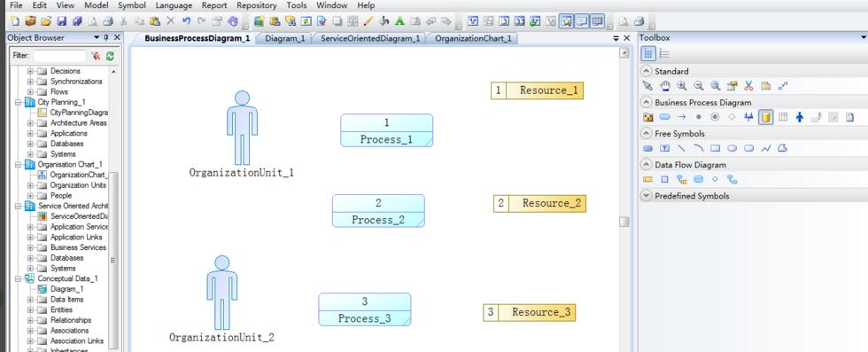Viewport: 868px width, 352px height.
Task: Select Application Links in tree
Action: (76, 238)
